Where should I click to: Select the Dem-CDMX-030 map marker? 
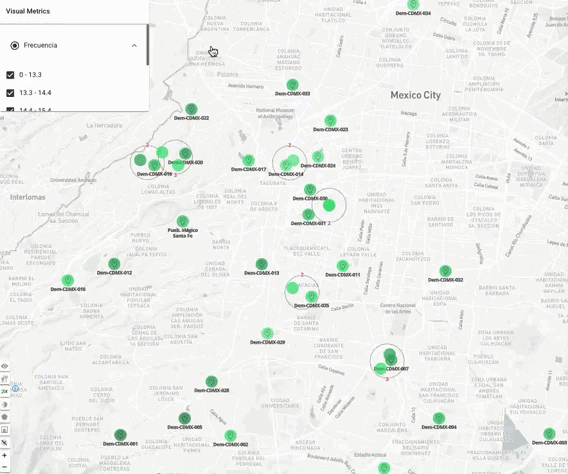pyautogui.click(x=310, y=190)
